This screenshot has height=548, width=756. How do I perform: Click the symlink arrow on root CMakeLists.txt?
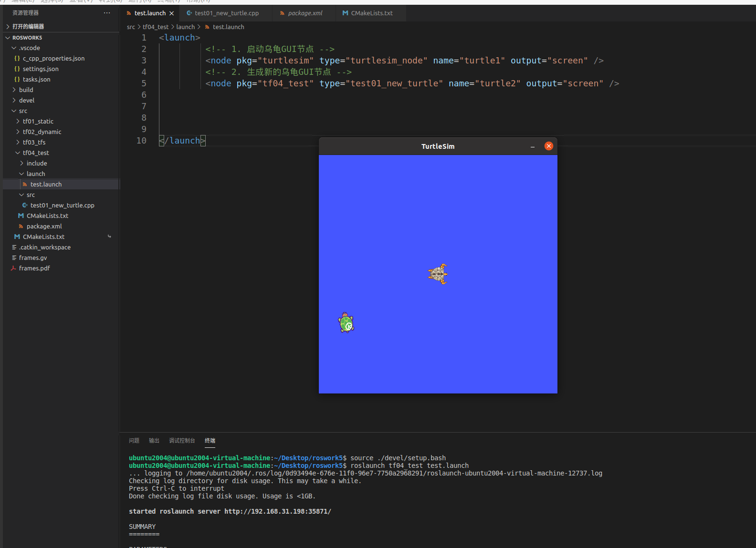109,237
